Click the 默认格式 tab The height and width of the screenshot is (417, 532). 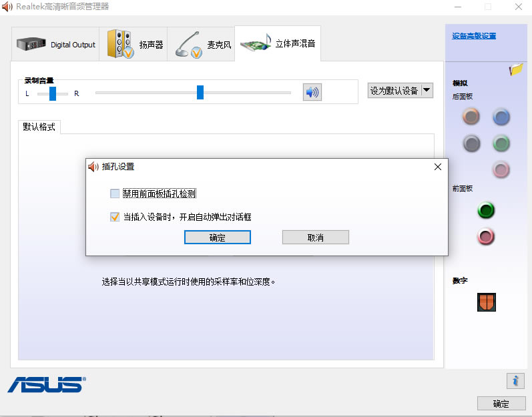(39, 127)
